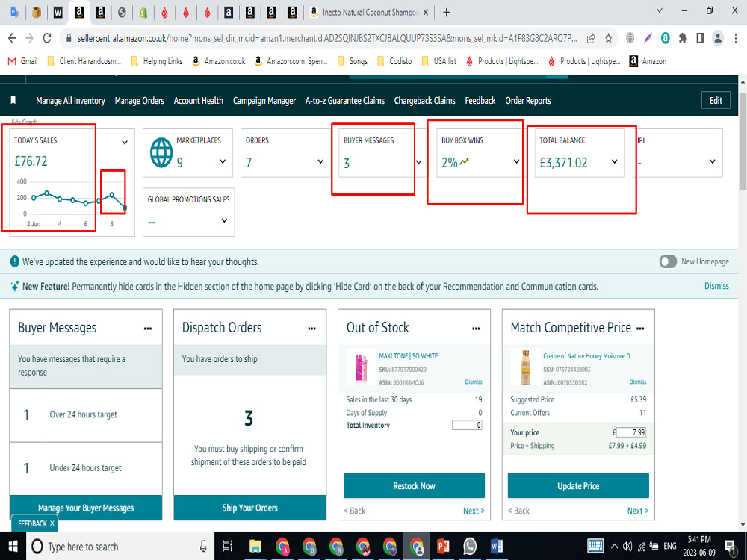Click the browser back arrow
This screenshot has width=747, height=560.
(x=12, y=38)
